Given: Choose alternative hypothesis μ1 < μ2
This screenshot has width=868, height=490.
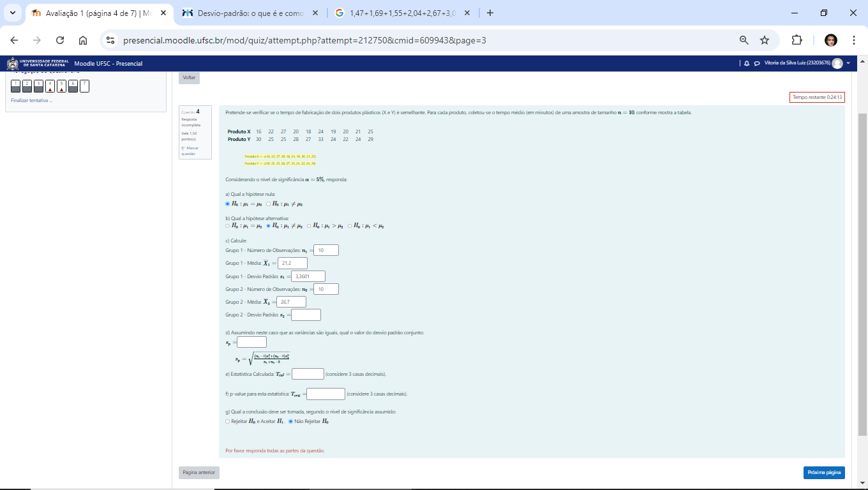Looking at the screenshot, I should pos(350,226).
